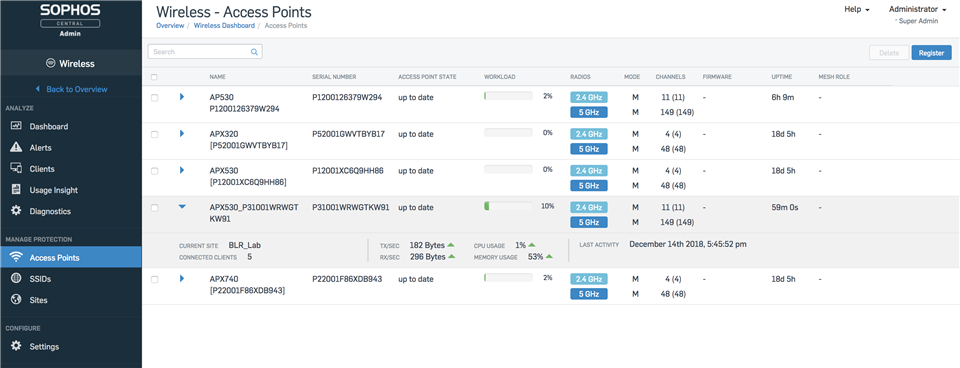Open the Sites globe icon
The width and height of the screenshot is (960, 368).
click(x=17, y=300)
